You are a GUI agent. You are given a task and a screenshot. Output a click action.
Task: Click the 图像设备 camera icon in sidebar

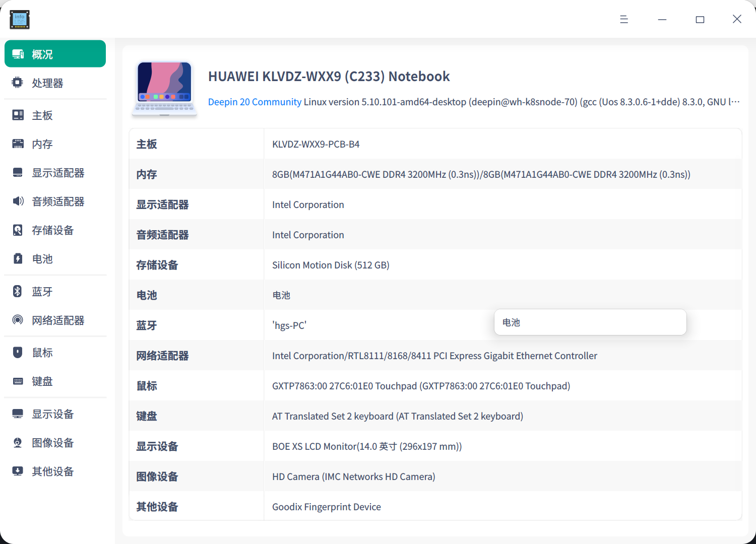click(x=18, y=442)
